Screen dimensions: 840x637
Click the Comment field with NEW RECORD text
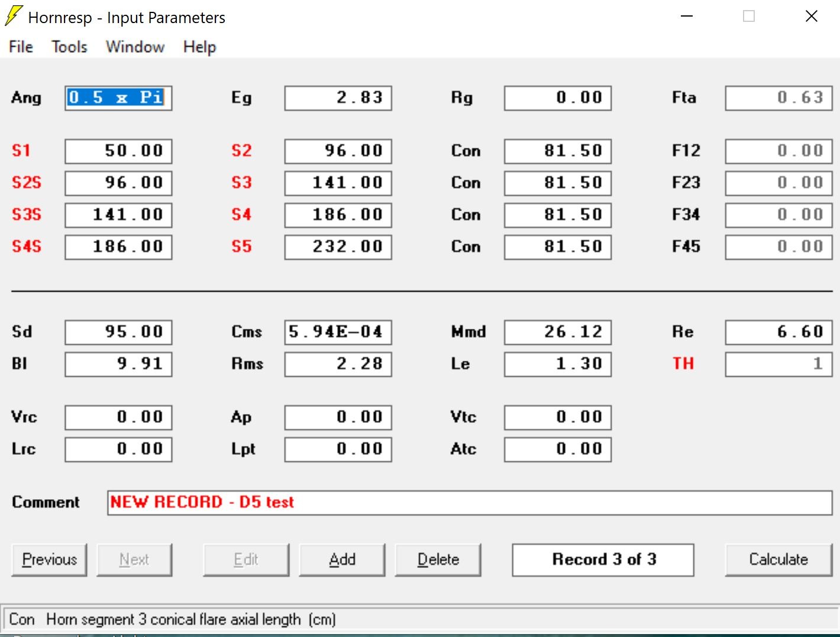(470, 503)
